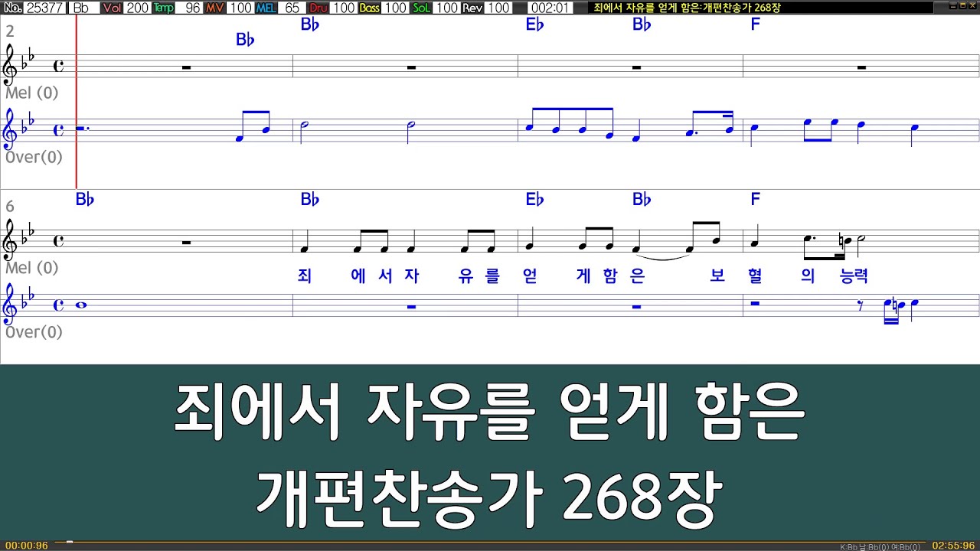Click the green Tamp tempo label
The width and height of the screenshot is (980, 551).
[163, 8]
